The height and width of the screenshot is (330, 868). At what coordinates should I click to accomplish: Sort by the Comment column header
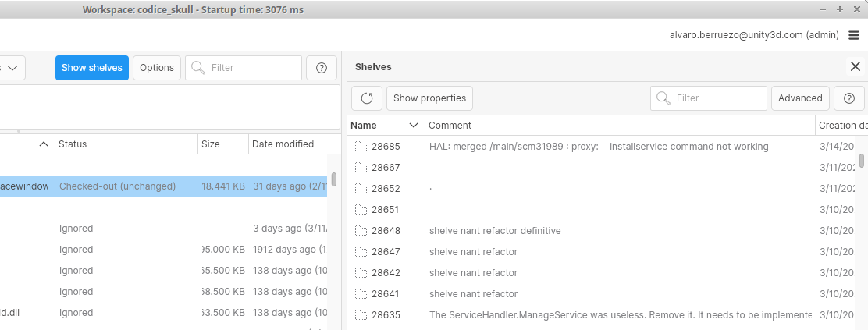coord(617,126)
